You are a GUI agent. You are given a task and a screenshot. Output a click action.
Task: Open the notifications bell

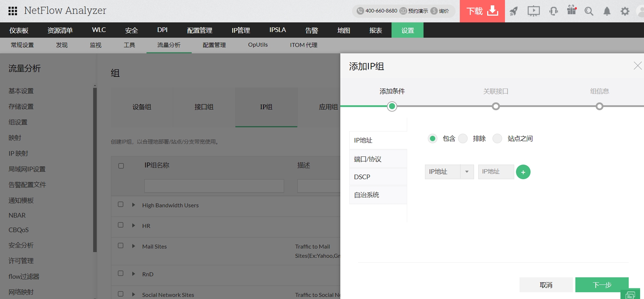pos(607,11)
